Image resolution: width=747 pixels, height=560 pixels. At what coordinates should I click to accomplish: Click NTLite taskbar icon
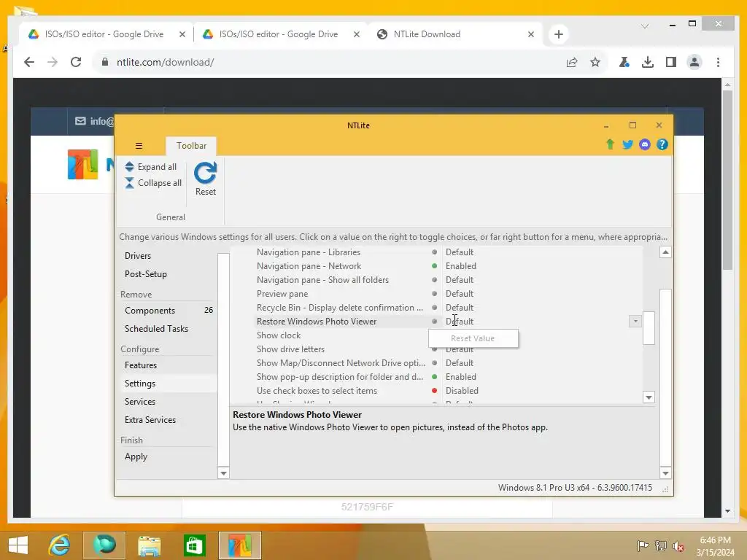pos(239,545)
